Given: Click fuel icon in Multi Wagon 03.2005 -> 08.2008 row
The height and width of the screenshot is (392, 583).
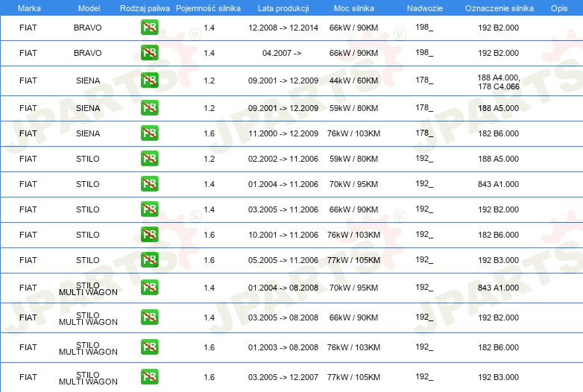Looking at the screenshot, I should pos(149,317).
